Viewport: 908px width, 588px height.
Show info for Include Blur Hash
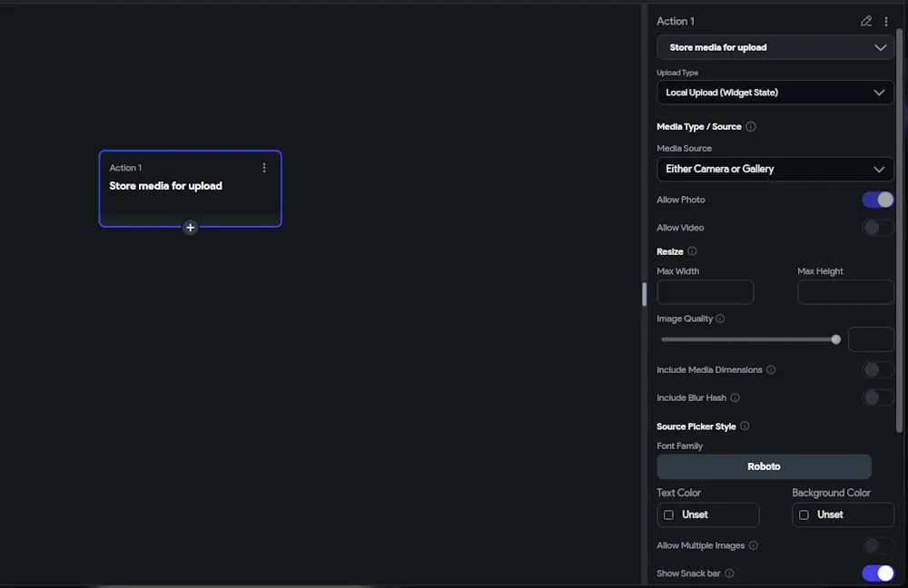point(735,397)
